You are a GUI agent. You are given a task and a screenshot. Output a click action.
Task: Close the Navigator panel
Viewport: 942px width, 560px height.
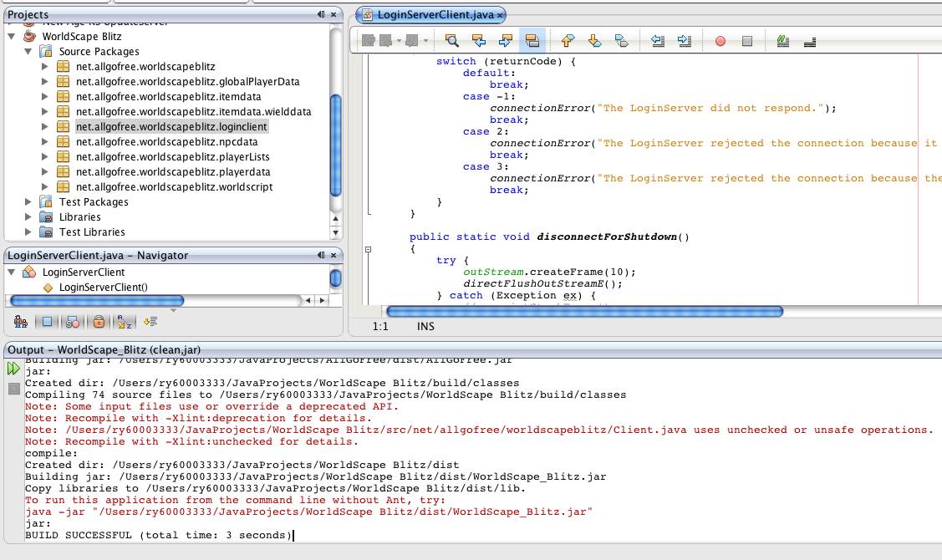334,256
